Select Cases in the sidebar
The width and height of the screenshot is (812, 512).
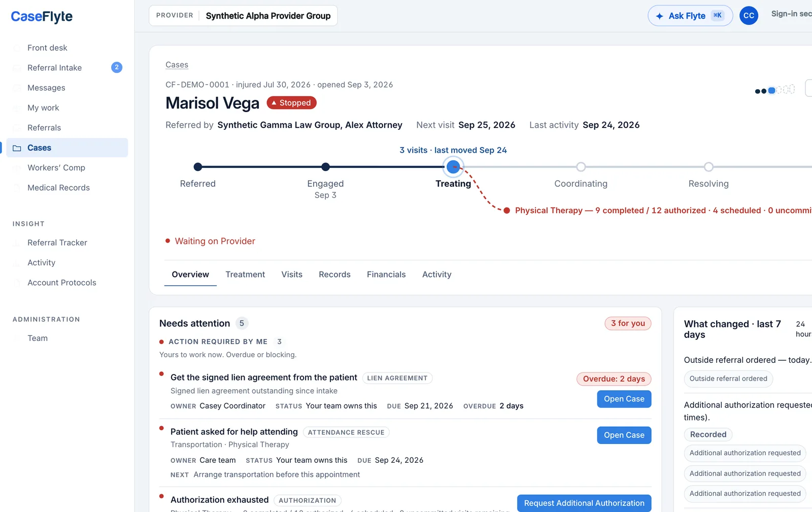coord(67,148)
